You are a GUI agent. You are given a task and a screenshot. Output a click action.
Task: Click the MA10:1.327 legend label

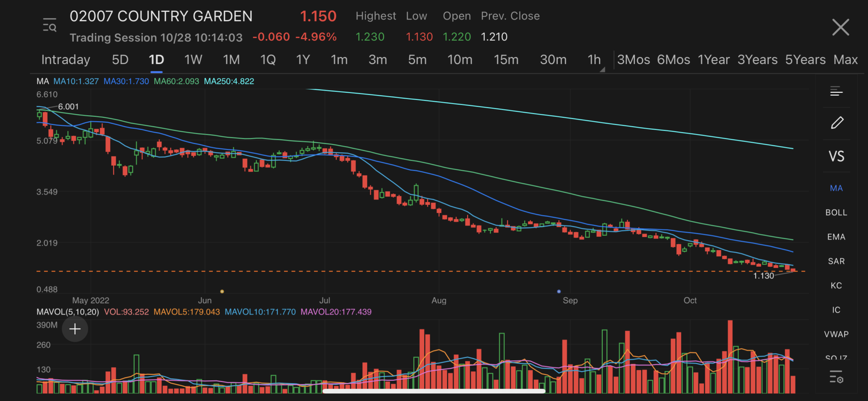(x=76, y=81)
